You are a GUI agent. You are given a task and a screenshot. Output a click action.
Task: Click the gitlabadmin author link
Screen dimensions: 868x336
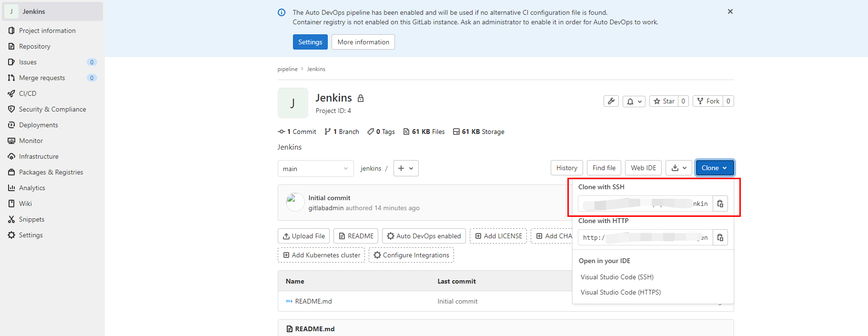click(326, 208)
